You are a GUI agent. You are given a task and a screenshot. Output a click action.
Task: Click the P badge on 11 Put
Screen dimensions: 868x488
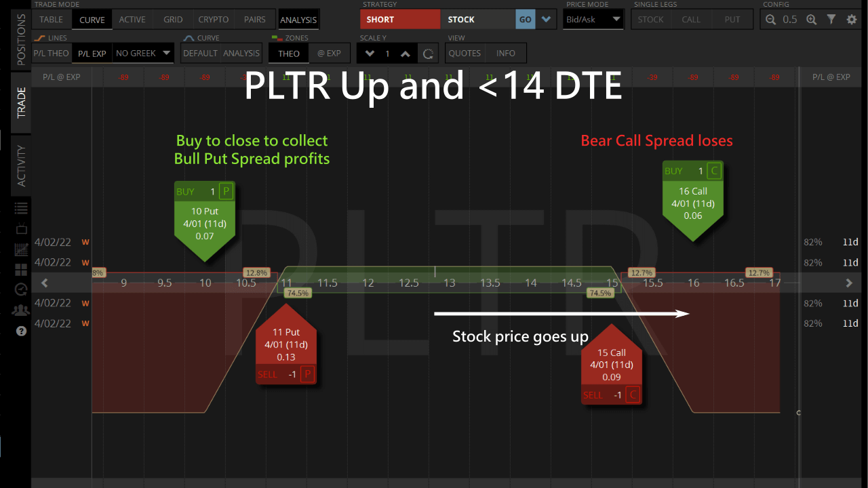tap(307, 374)
